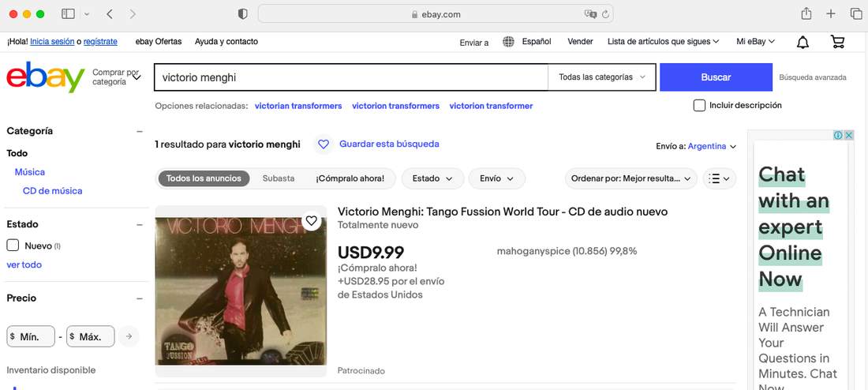This screenshot has width=868, height=390.
Task: Open the Safari sidebar dropdown chevron
Action: pos(86,14)
